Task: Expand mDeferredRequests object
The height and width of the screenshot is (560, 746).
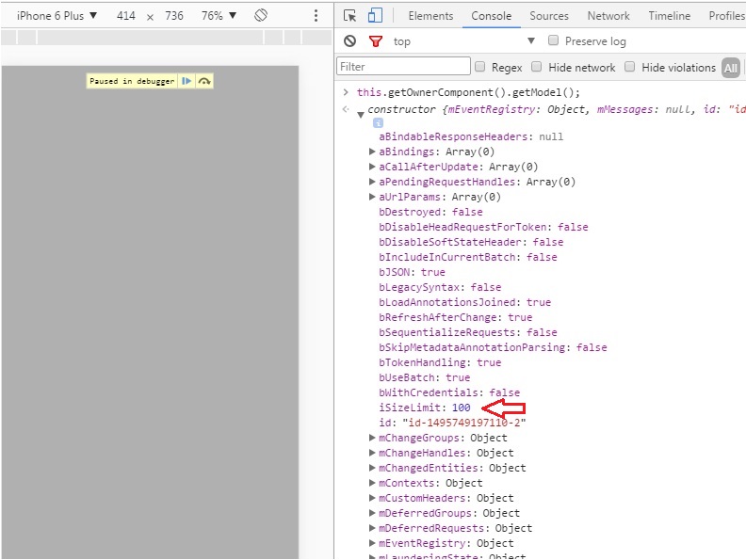Action: click(x=372, y=528)
